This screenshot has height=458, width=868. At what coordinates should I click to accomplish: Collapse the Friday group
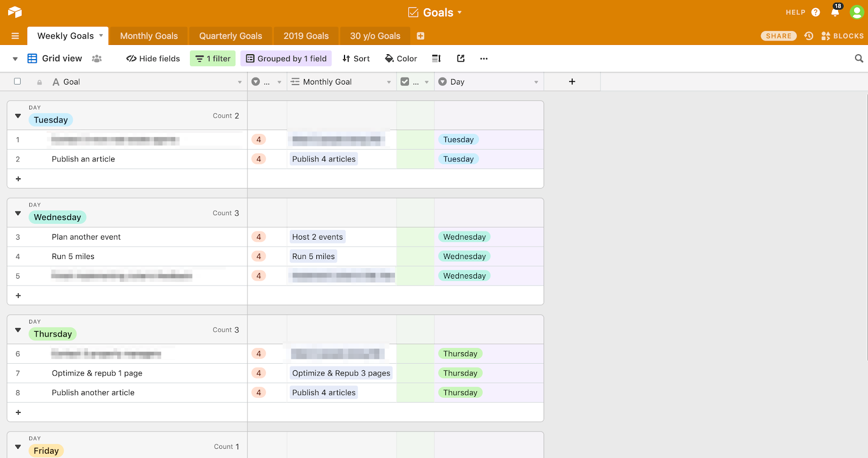click(18, 447)
